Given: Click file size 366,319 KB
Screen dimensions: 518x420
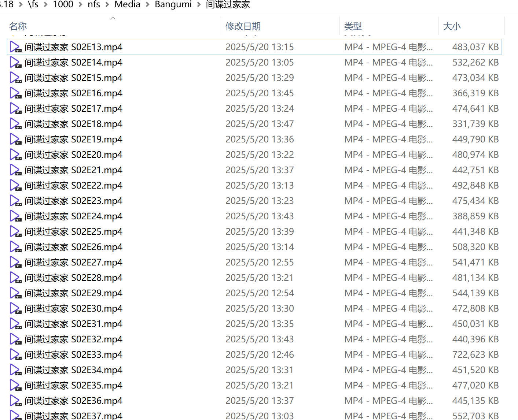Looking at the screenshot, I should (x=475, y=93).
